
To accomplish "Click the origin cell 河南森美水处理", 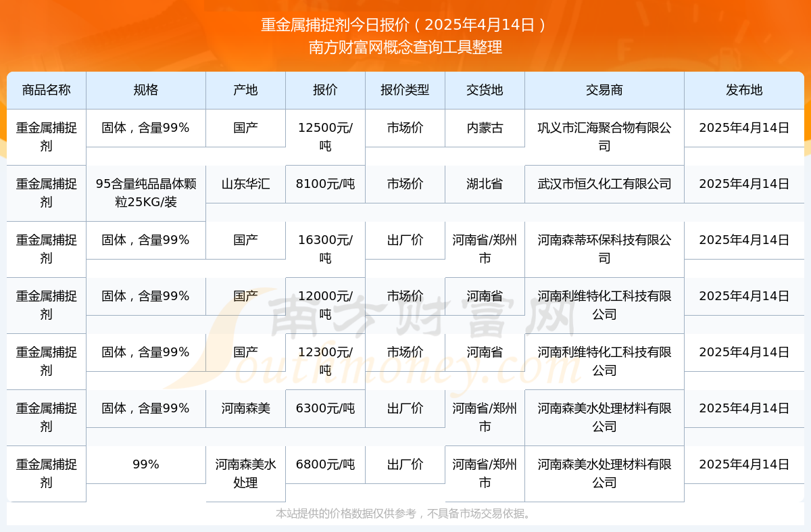I will tap(245, 474).
